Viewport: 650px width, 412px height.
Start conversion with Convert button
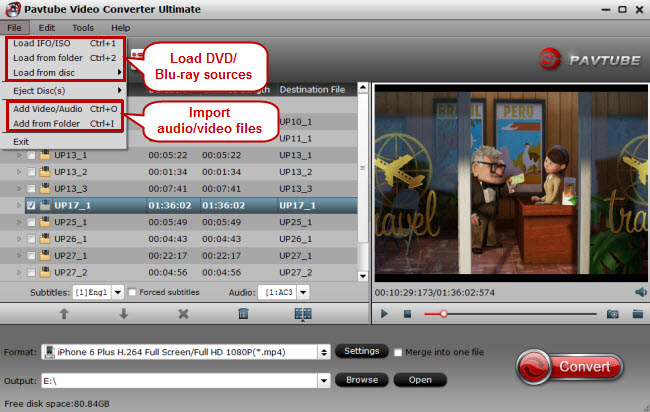[x=570, y=367]
